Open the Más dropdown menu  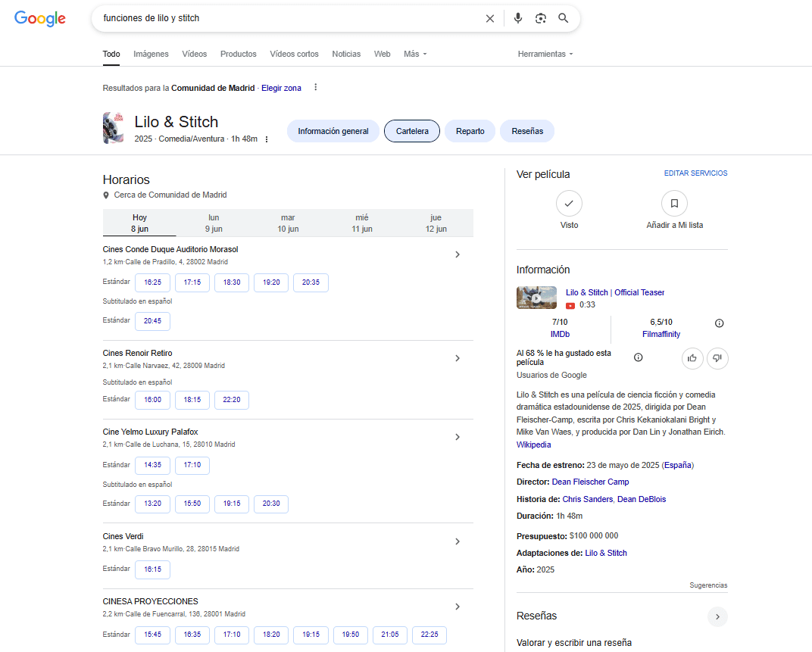tap(415, 54)
